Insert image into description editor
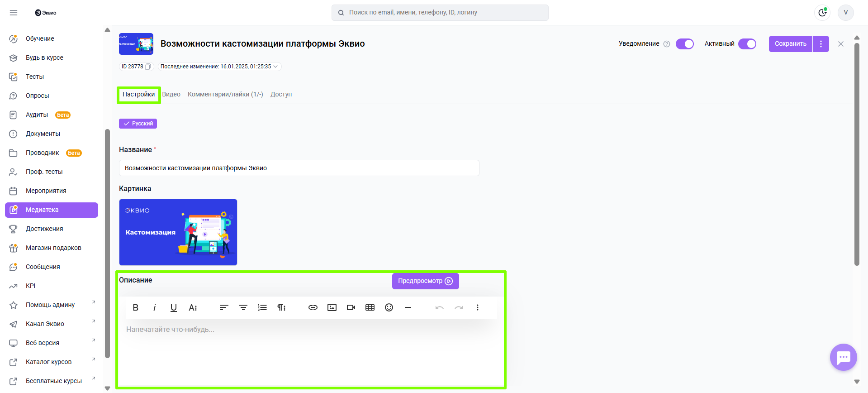The width and height of the screenshot is (868, 393). click(x=332, y=307)
